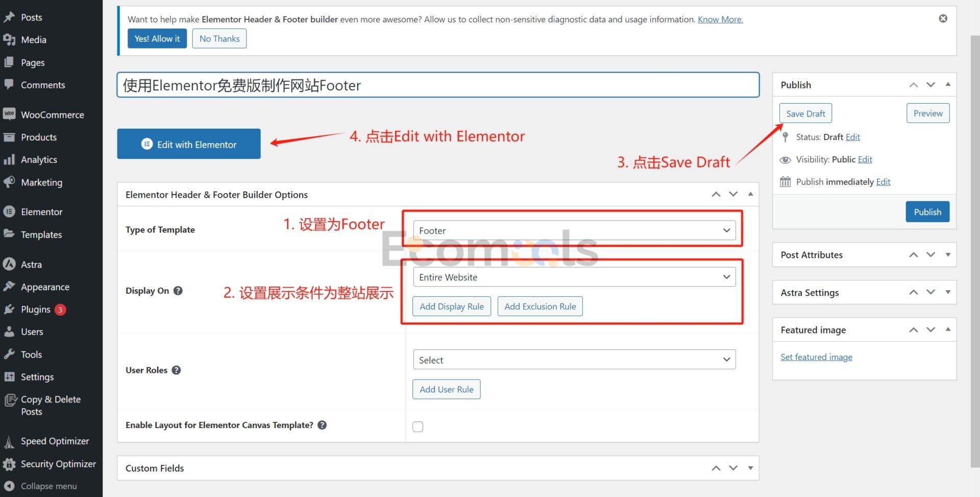Move the Publish panel down
Viewport: 980px width, 497px height.
(931, 85)
